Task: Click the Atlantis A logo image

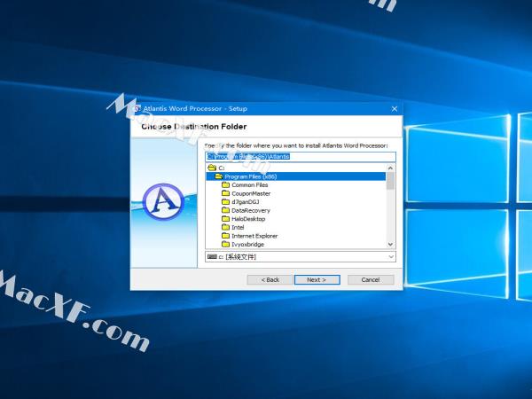Action: [163, 202]
